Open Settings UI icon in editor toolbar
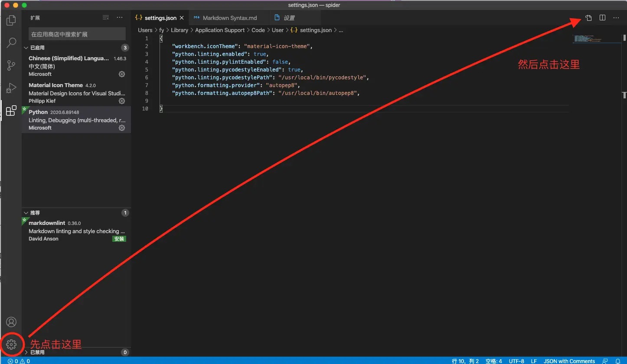627x364 pixels. pos(588,18)
